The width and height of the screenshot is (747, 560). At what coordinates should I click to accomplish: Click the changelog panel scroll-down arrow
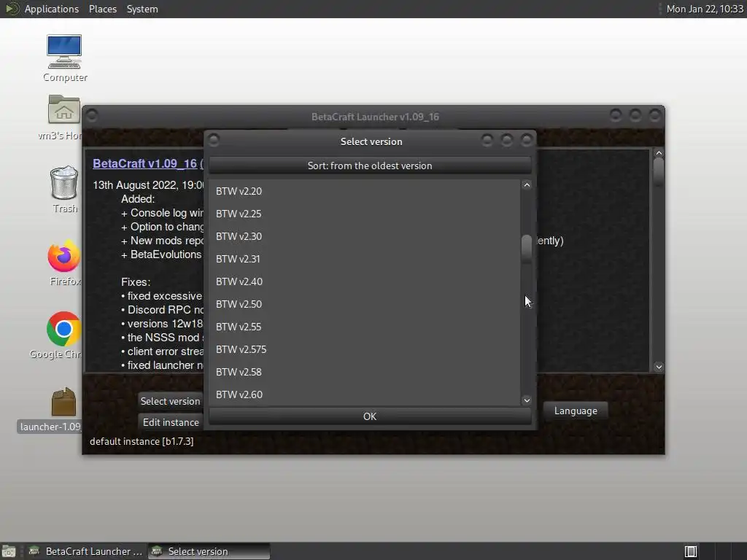tap(659, 367)
